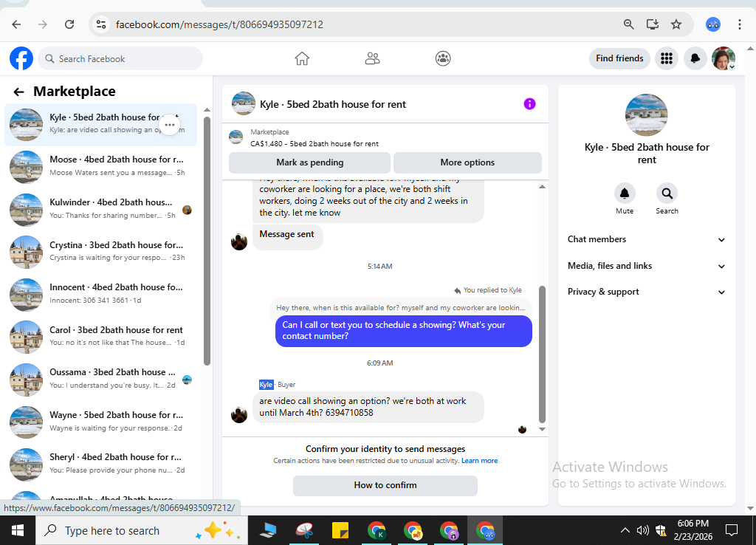This screenshot has width=756, height=545.
Task: Open Sticky Notes from taskbar
Action: [x=340, y=530]
